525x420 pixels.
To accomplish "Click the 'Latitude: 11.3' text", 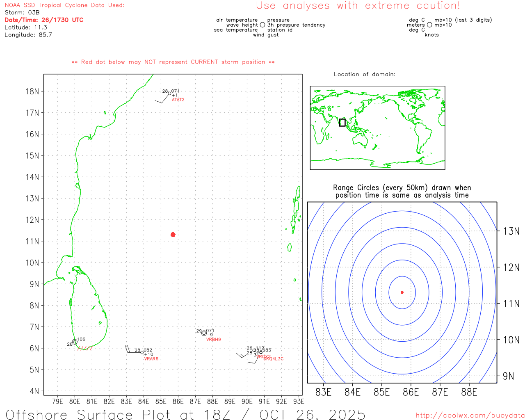I will click(26, 27).
